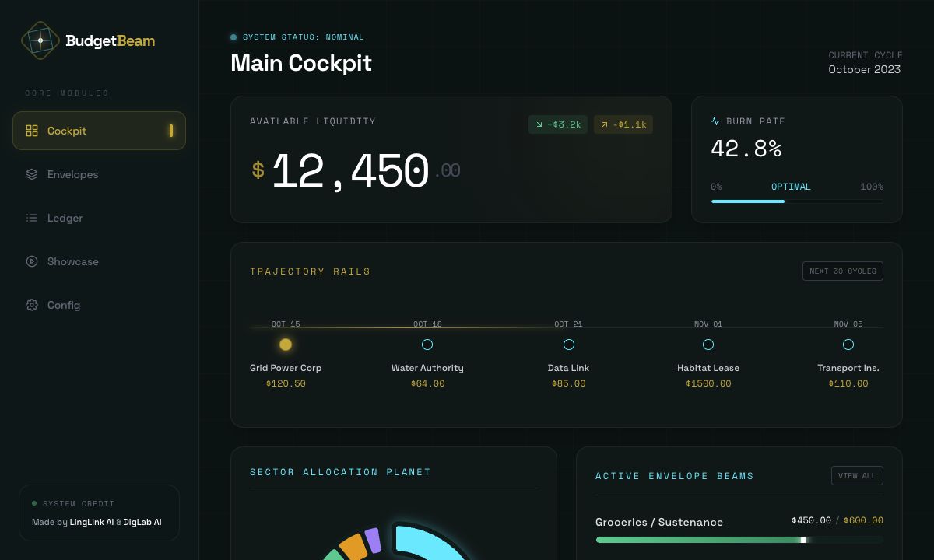The width and height of the screenshot is (934, 560).
Task: Click the Burn Rate progress bar
Action: (x=797, y=201)
